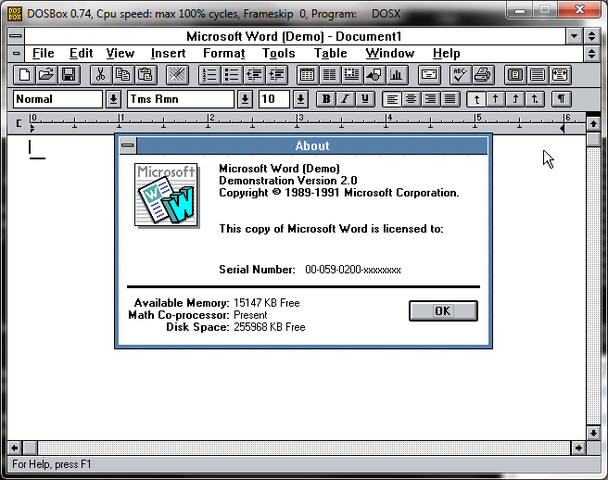The height and width of the screenshot is (480, 608).
Task: Set justified paragraph alignment
Action: [x=450, y=99]
